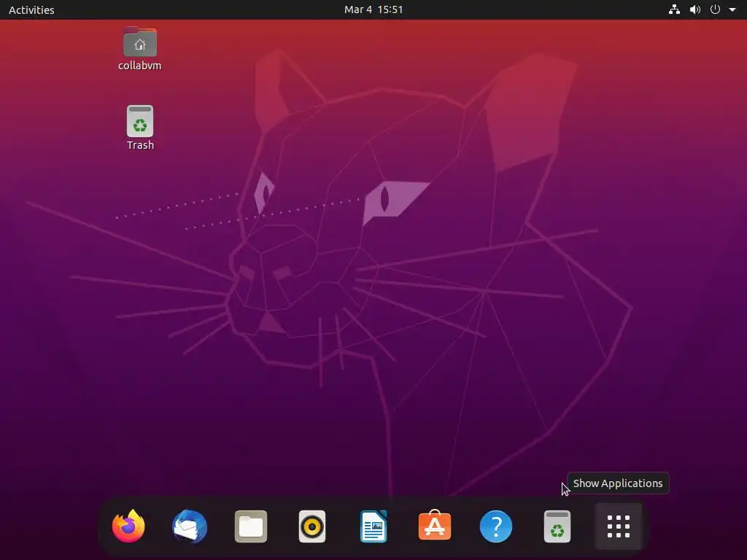This screenshot has width=747, height=560.
Task: Click the Show Applications grid button
Action: coord(619,526)
